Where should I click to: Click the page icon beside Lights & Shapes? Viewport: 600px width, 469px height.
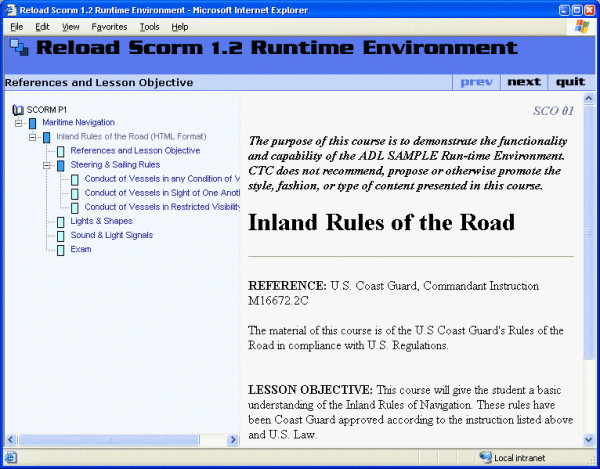coord(60,222)
